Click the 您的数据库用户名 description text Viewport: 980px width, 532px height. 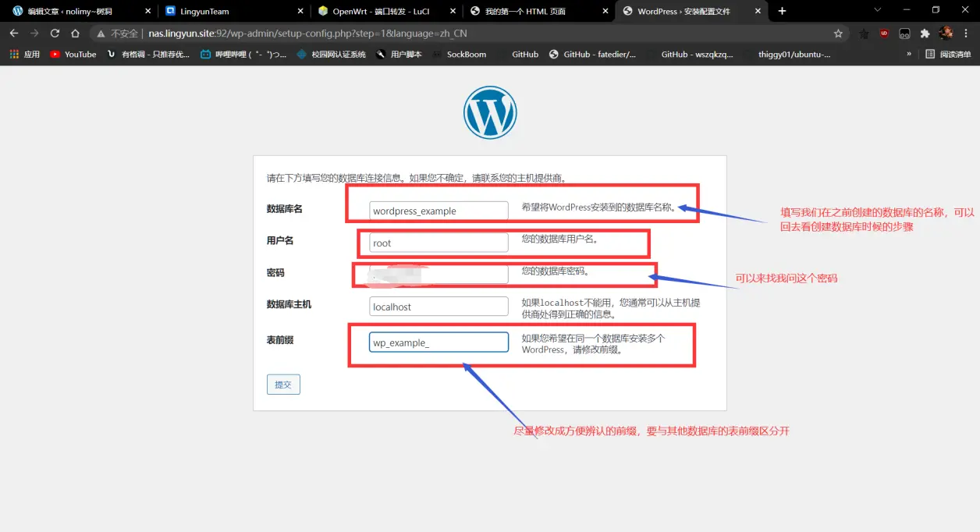click(560, 239)
